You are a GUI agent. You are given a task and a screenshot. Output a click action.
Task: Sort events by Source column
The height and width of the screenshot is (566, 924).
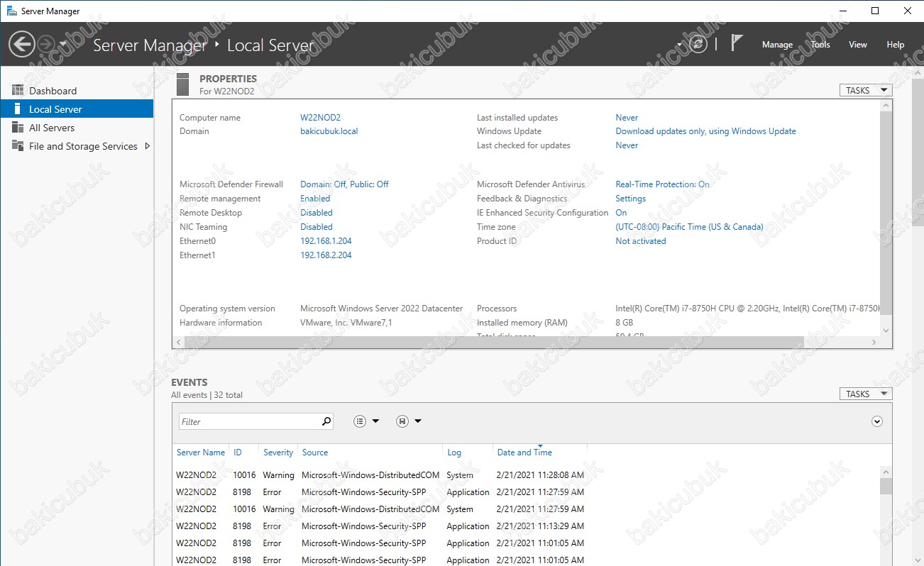point(315,453)
